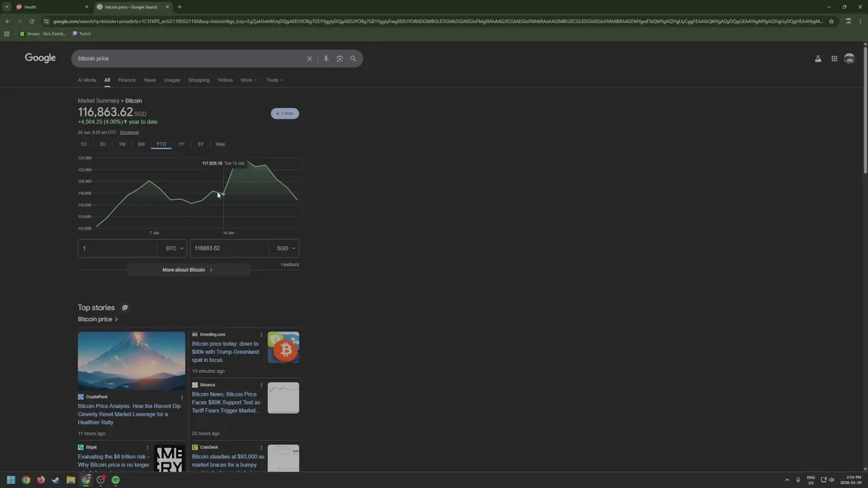The image size is (868, 488).
Task: Expand the More search filters dropdown
Action: coord(249,80)
